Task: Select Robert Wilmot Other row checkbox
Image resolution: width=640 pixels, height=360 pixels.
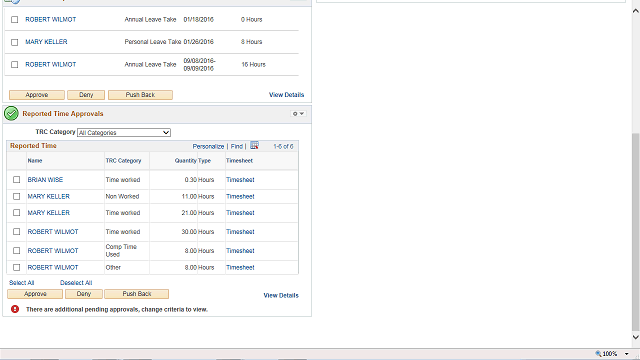Action: tap(17, 267)
